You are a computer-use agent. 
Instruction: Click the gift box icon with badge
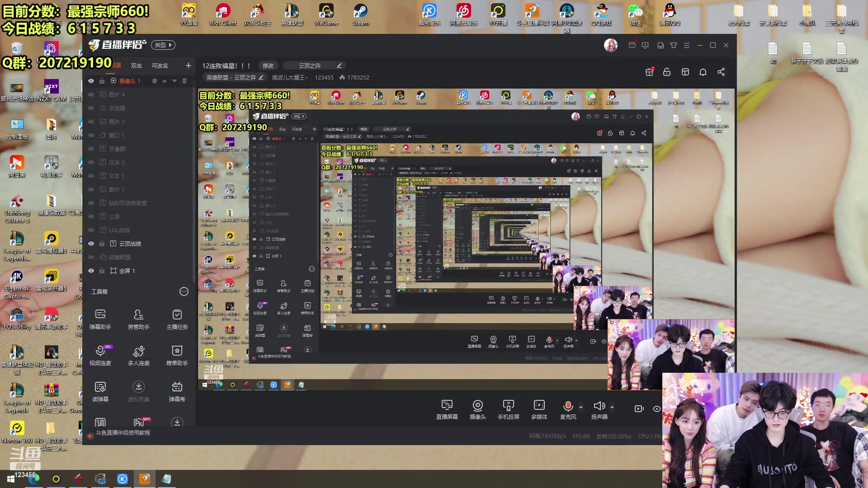650,72
